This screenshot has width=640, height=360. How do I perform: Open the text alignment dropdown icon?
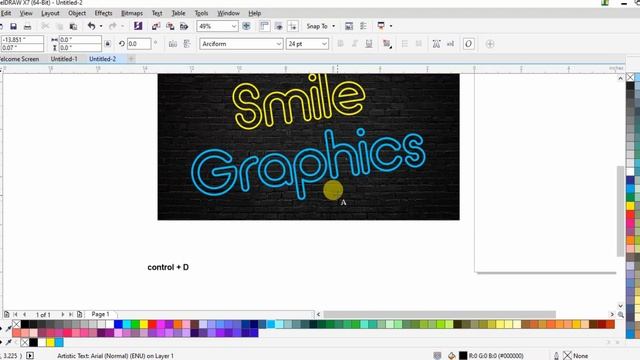(387, 44)
